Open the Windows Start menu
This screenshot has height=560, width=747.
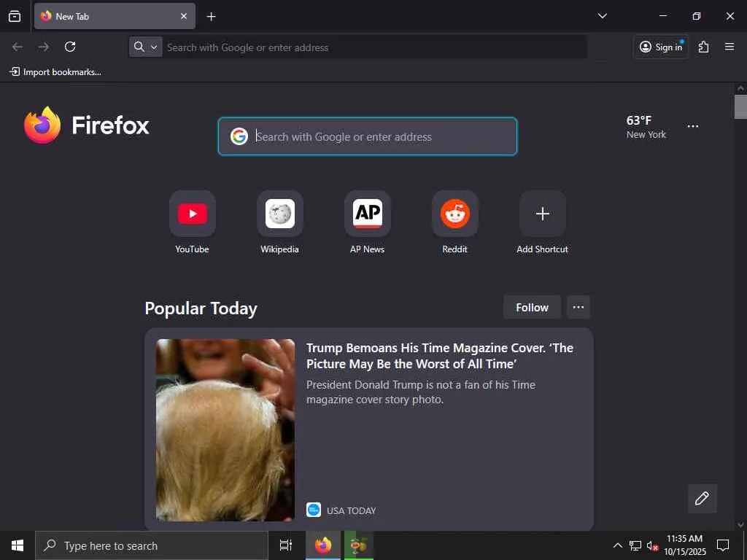coord(18,545)
